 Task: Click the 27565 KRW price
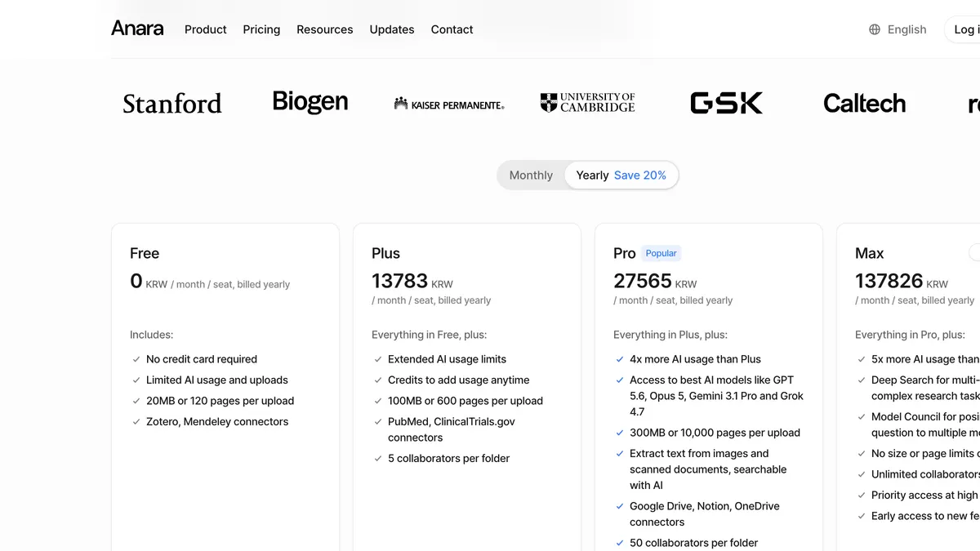click(655, 281)
